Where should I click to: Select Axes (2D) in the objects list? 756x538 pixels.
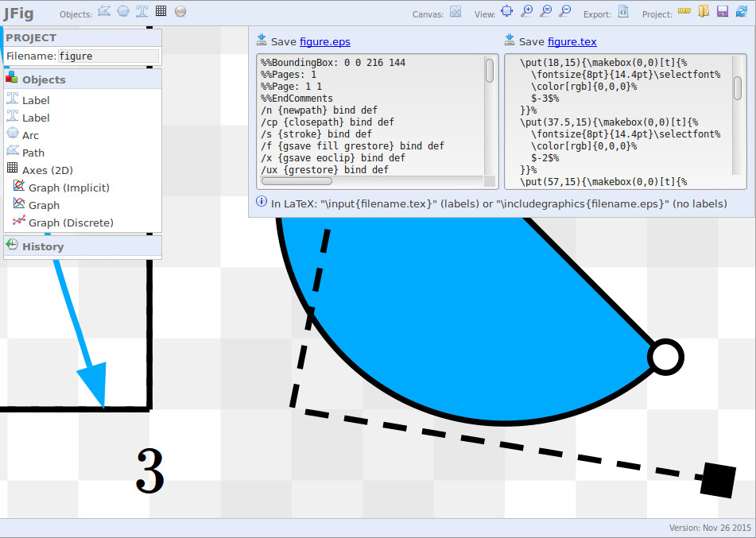[x=46, y=170]
